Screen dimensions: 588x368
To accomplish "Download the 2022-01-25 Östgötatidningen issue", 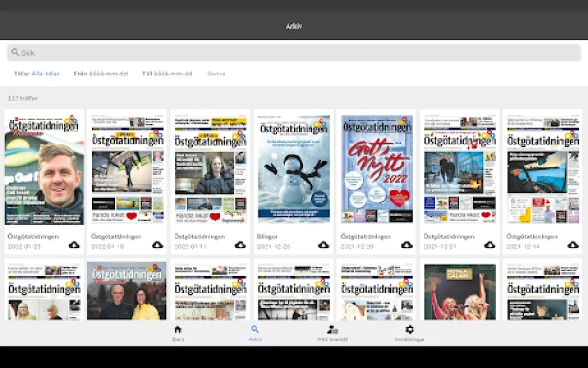I will click(73, 245).
